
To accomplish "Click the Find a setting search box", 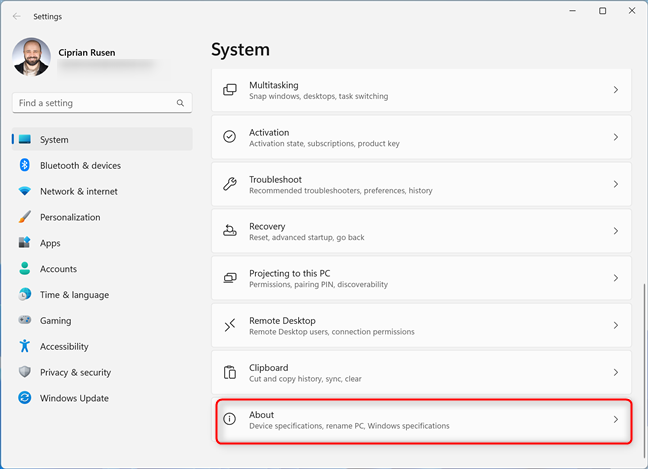I will 95,103.
